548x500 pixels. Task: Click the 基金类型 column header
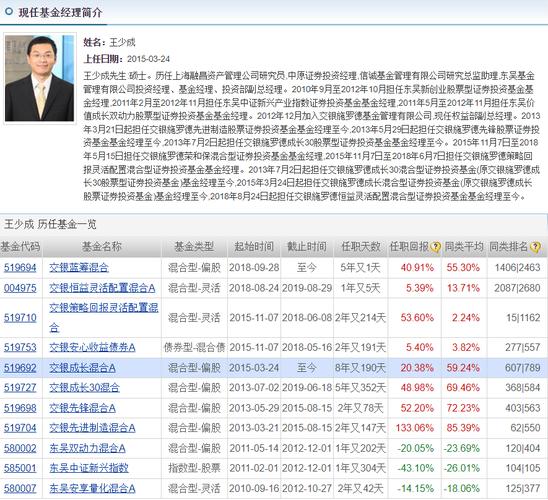(x=194, y=247)
